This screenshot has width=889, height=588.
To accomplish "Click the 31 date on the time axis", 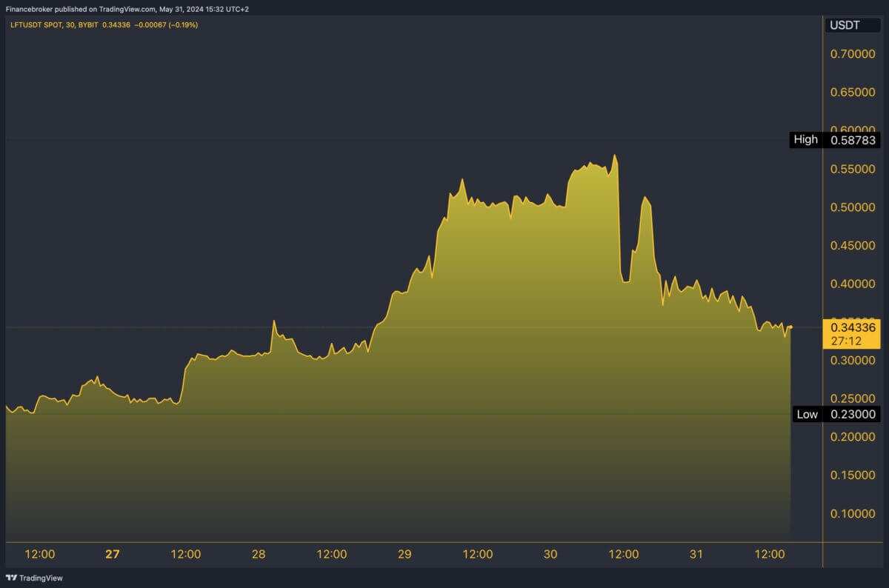I will tap(696, 554).
